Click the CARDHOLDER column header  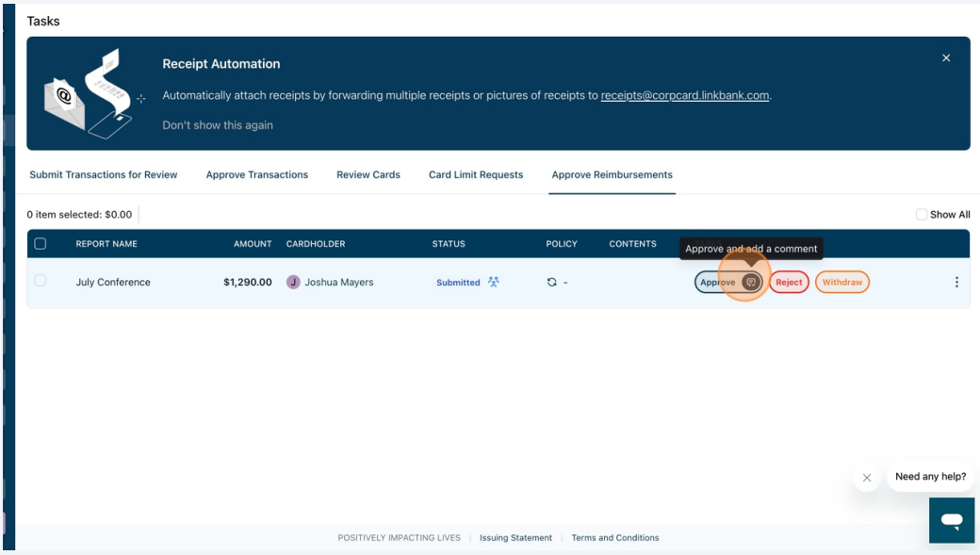pos(316,244)
